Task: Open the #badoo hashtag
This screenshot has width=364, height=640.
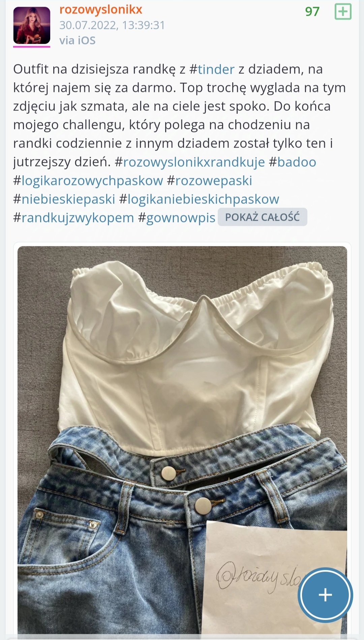Action: [293, 162]
